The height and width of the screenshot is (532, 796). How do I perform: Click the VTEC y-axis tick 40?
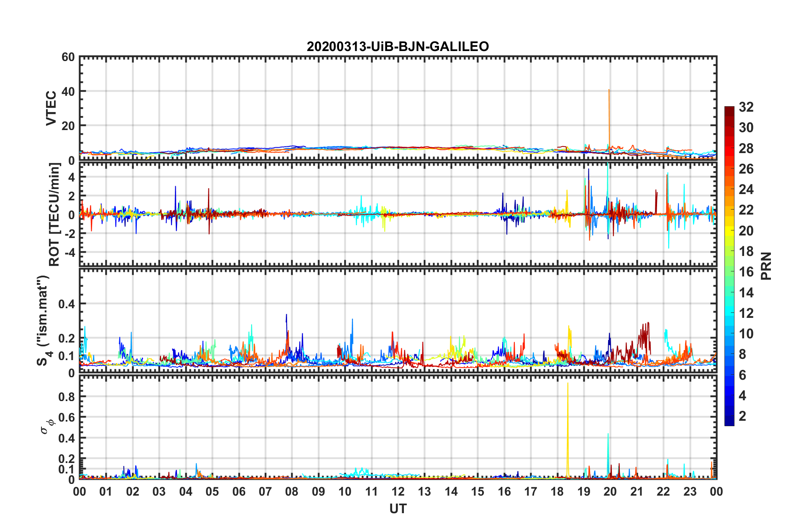[x=68, y=91]
